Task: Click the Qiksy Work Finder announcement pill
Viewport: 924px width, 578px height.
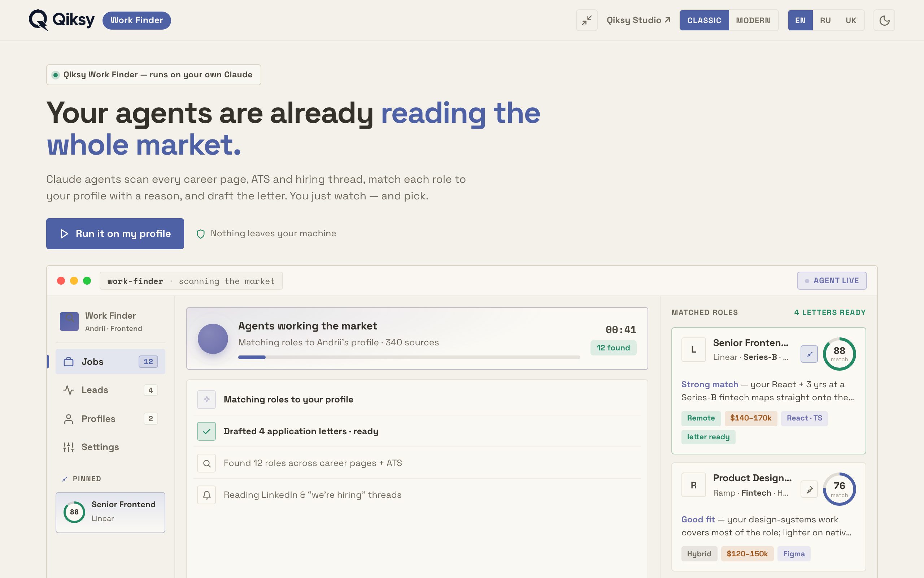Action: click(x=153, y=75)
